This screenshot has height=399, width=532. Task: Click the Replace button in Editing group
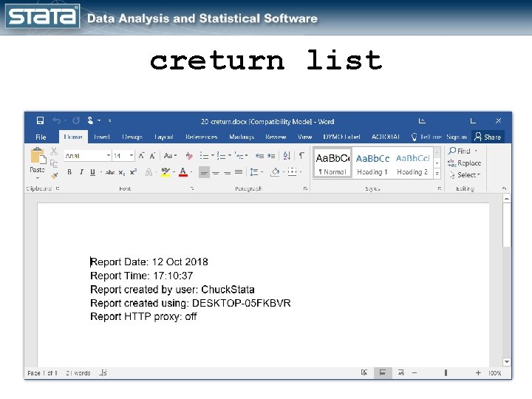pyautogui.click(x=464, y=163)
